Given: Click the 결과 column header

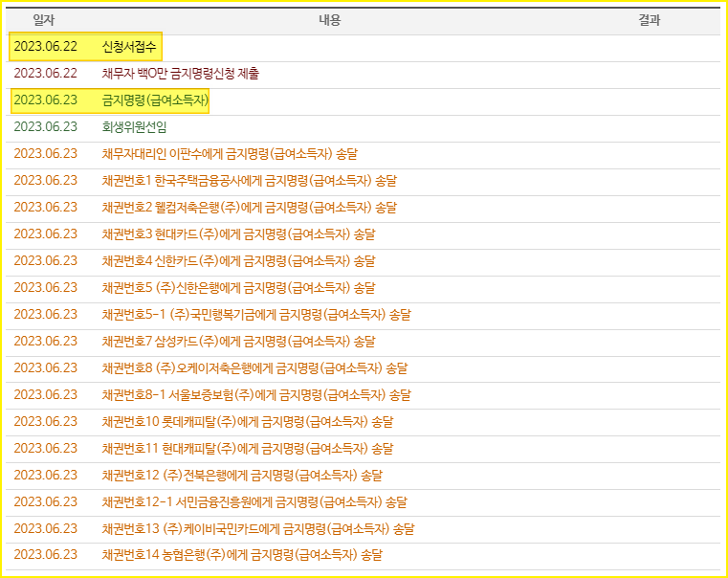Looking at the screenshot, I should tap(649, 20).
